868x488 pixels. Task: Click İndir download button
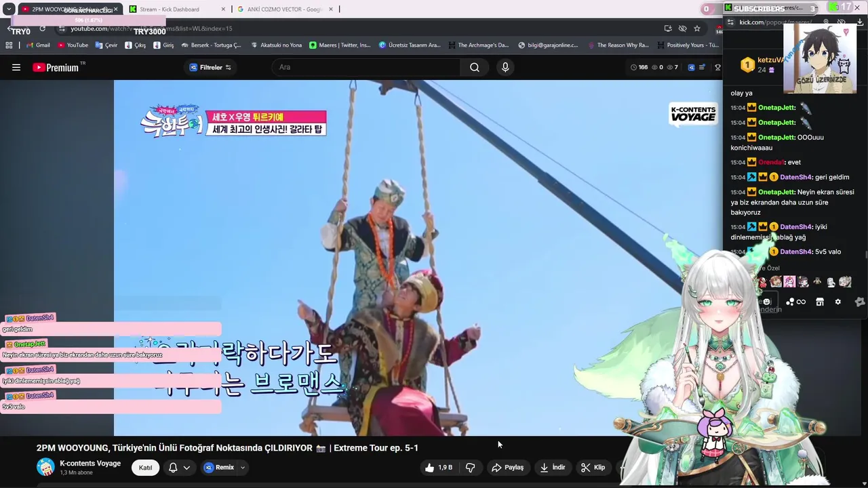(553, 468)
